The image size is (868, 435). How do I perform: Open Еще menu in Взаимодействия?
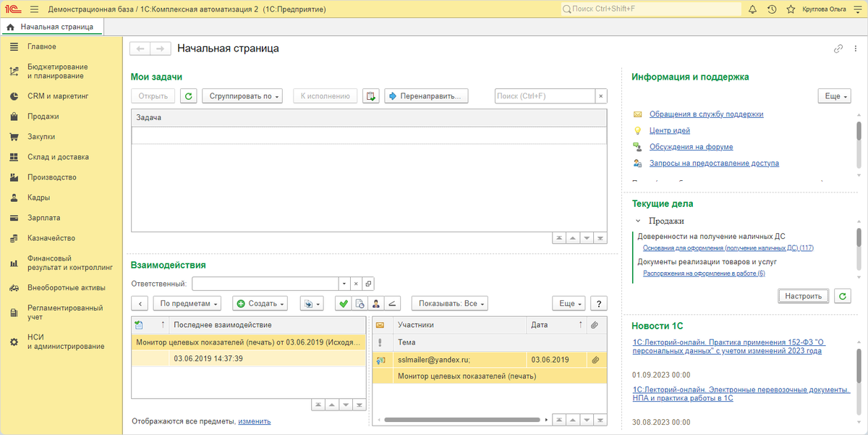coord(568,304)
